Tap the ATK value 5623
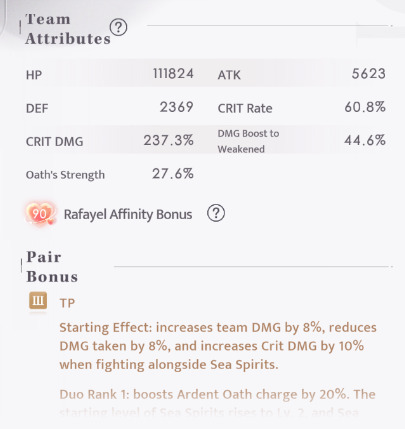The width and height of the screenshot is (405, 429). (x=369, y=74)
